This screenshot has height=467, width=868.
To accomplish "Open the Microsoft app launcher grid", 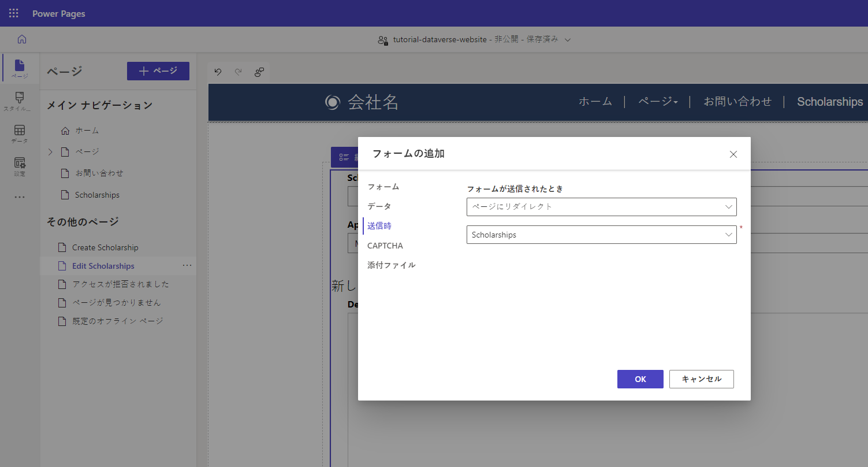I will pos(13,13).
